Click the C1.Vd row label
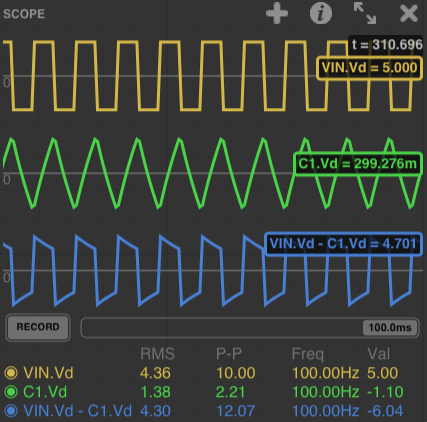 (45, 392)
